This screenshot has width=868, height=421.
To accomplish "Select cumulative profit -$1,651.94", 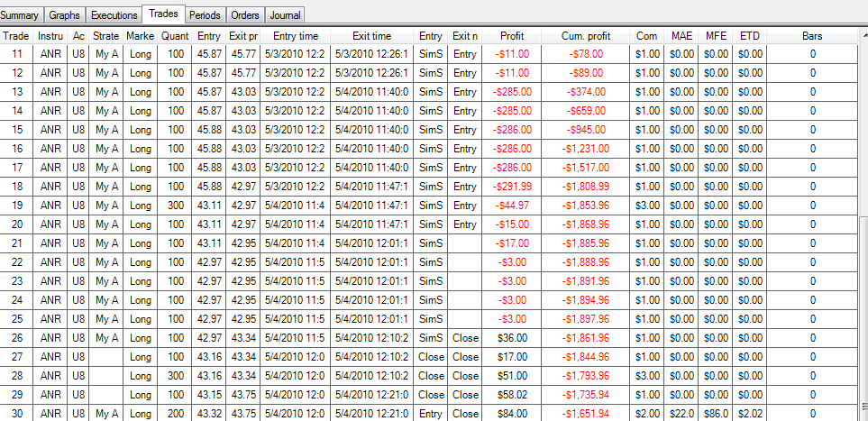I will click(x=586, y=414).
